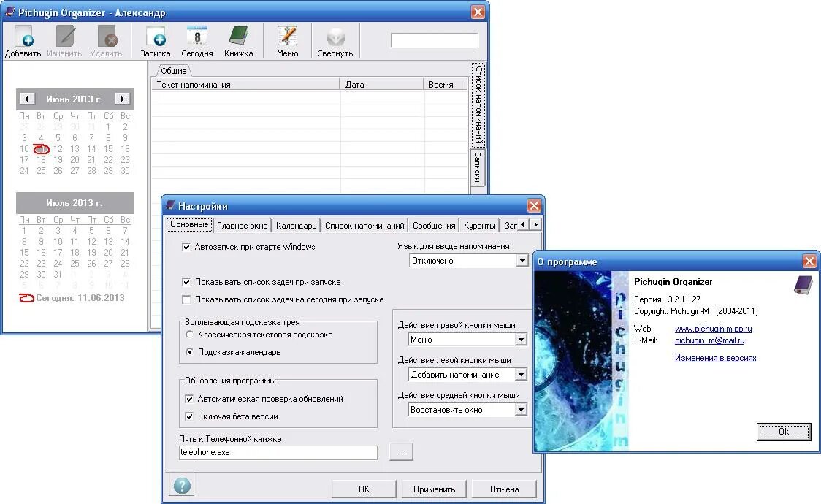Open the Изменения в версиях link
This screenshot has height=504, width=821.
tap(715, 358)
